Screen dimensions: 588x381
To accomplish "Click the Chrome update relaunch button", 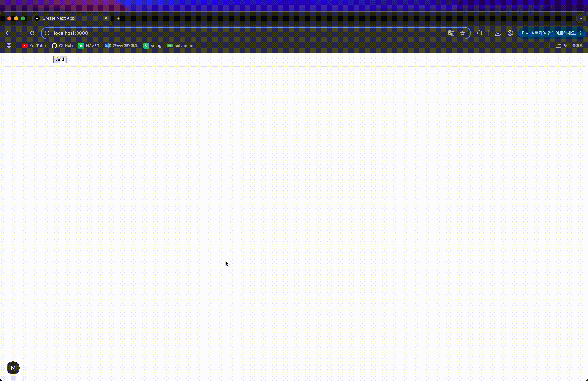I will (x=548, y=33).
